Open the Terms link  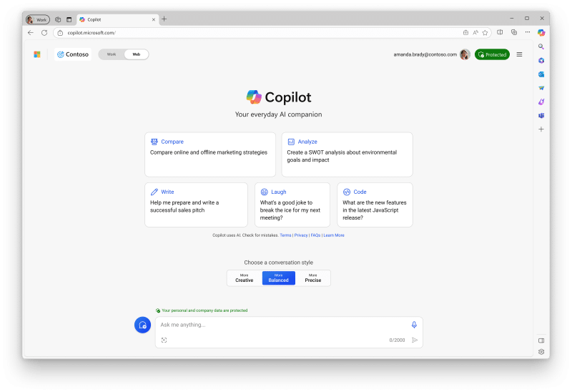pyautogui.click(x=285, y=235)
